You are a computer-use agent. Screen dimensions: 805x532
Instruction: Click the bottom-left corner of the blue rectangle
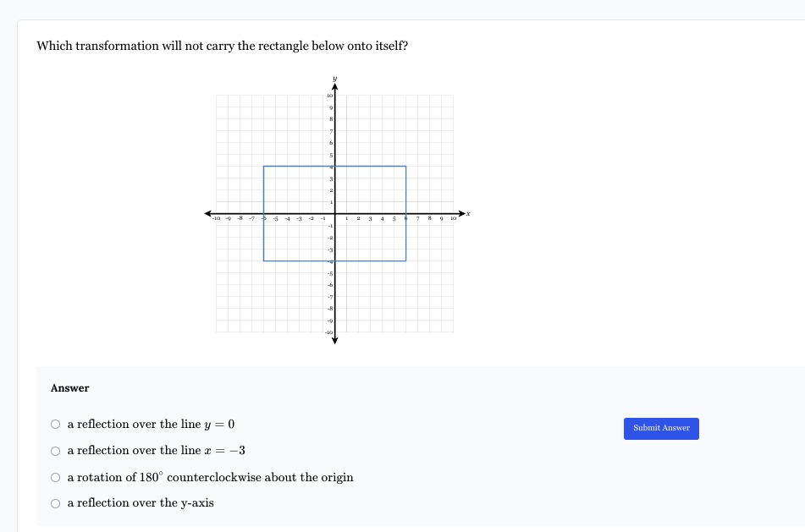[x=264, y=261]
